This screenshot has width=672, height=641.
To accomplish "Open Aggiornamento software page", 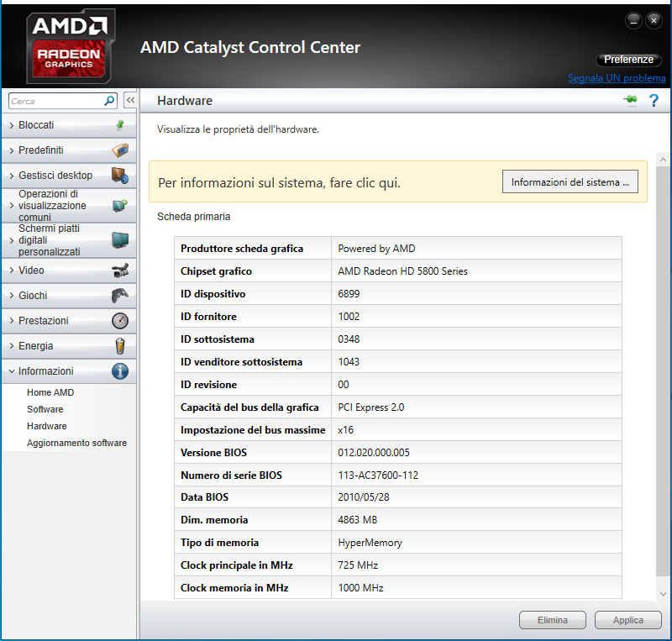I will (x=76, y=443).
